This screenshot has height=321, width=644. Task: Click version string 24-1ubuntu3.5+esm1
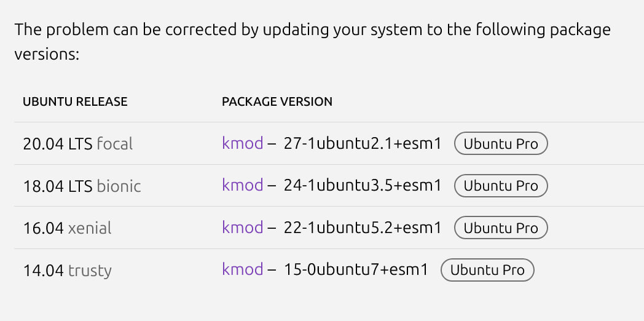(x=363, y=185)
